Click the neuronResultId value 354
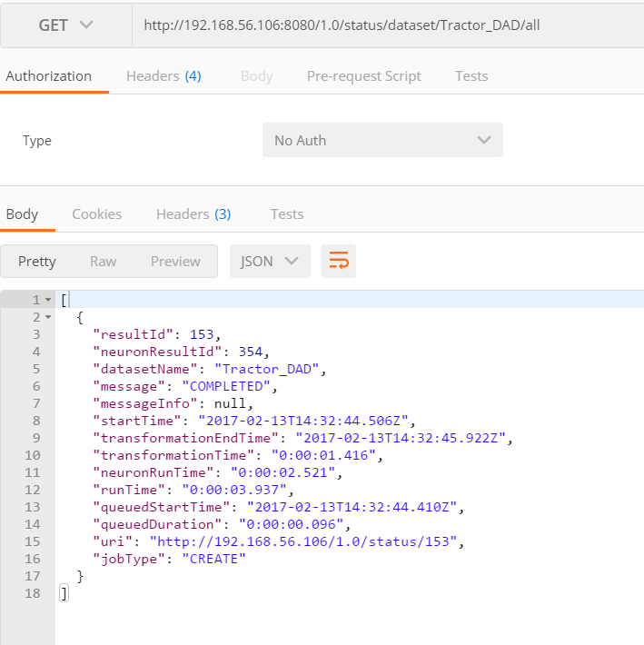644x645 pixels. click(x=251, y=352)
